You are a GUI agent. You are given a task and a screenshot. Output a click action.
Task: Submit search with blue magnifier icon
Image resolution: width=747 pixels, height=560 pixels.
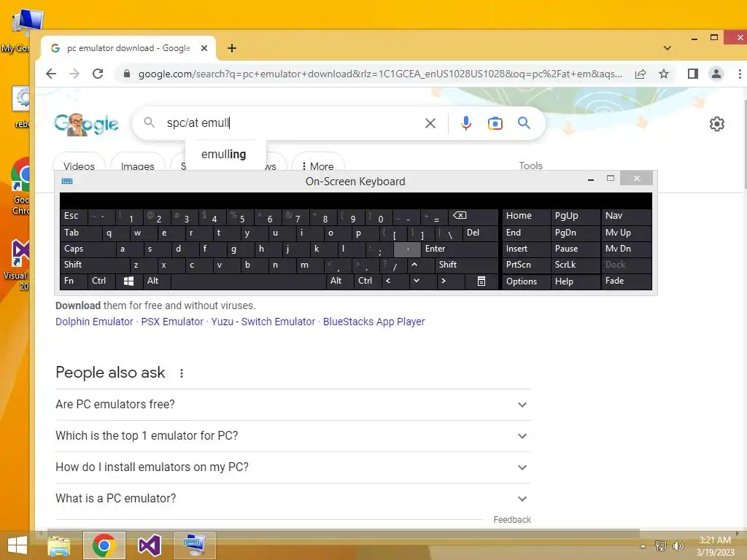[x=524, y=123]
